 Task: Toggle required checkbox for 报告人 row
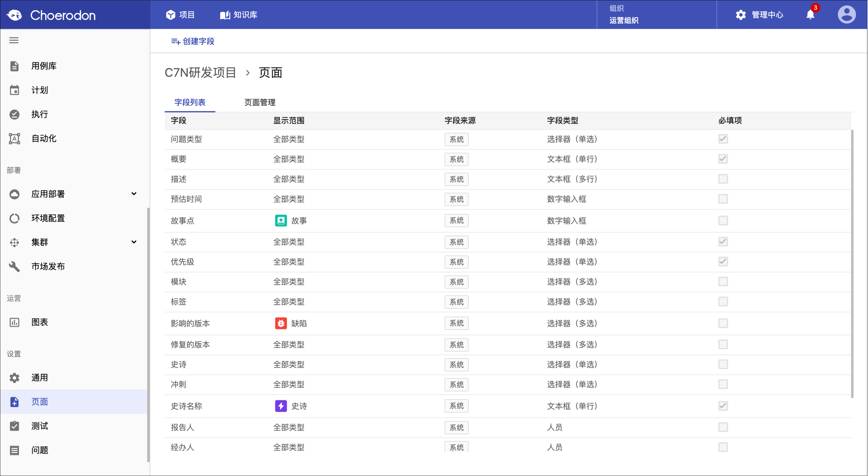723,427
